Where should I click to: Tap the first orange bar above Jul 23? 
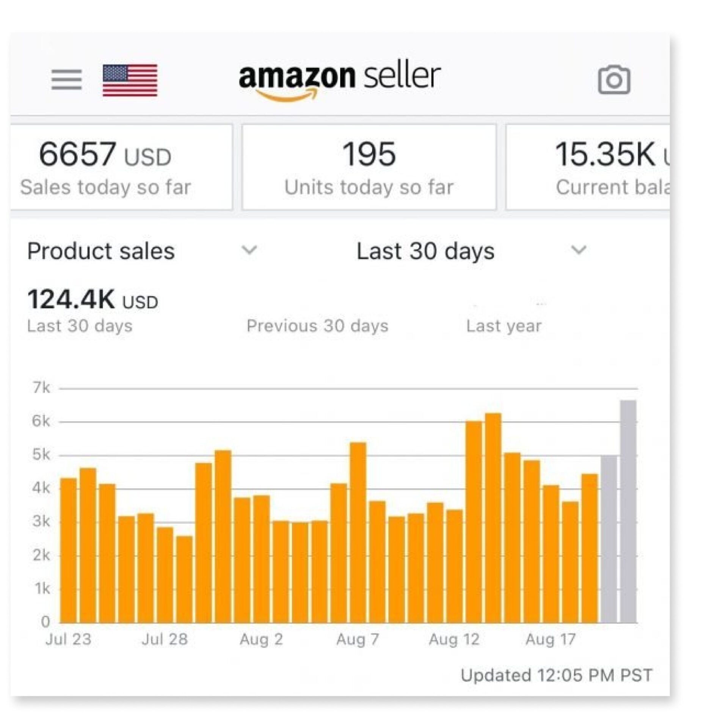tap(69, 551)
